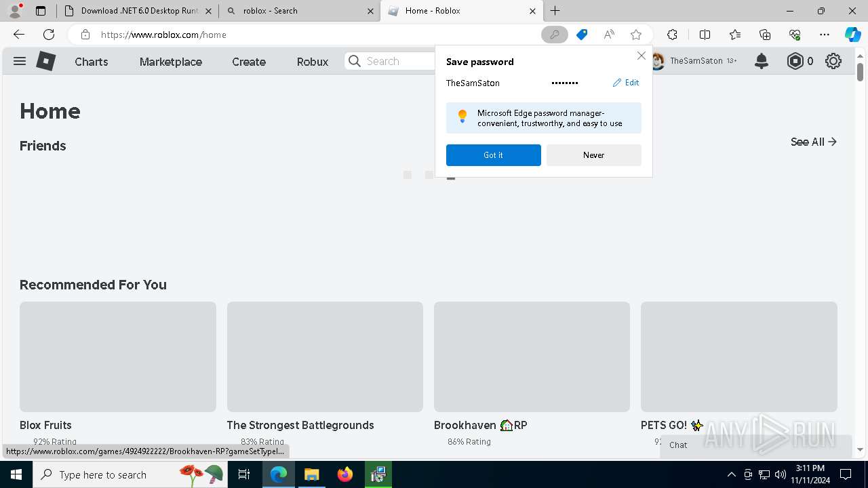Open the Windows notification center
Viewport: 868px width, 488px height.
(x=846, y=474)
